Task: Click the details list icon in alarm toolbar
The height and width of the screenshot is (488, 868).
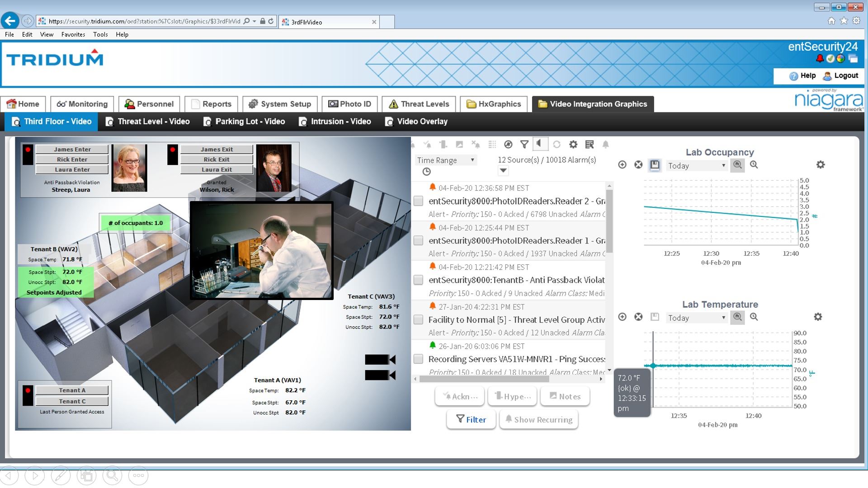Action: tap(590, 145)
